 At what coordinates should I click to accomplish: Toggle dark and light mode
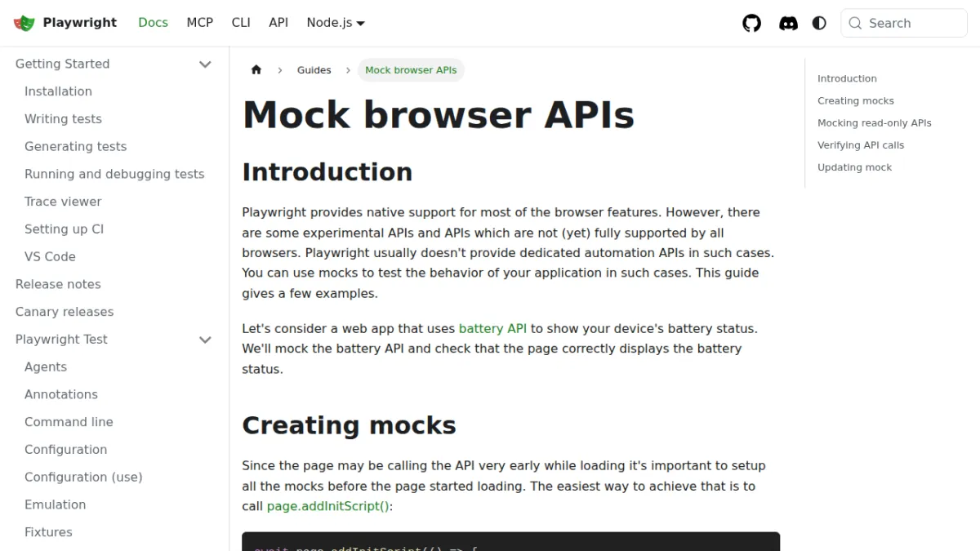coord(819,23)
